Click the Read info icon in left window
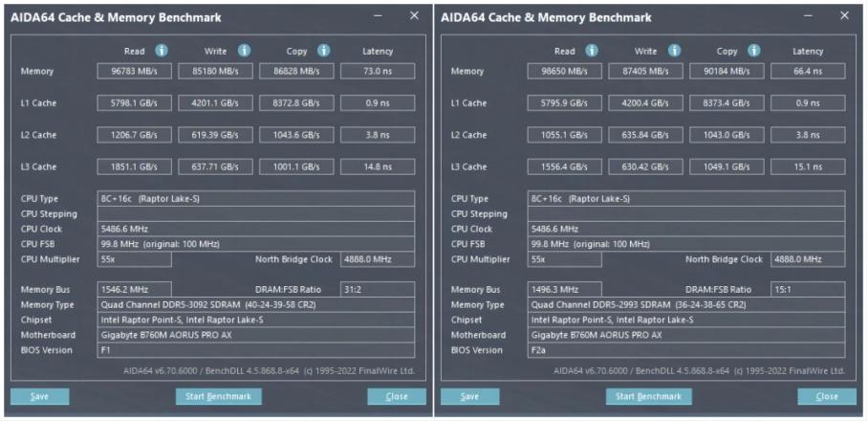Image resolution: width=868 pixels, height=421 pixels. [x=163, y=51]
